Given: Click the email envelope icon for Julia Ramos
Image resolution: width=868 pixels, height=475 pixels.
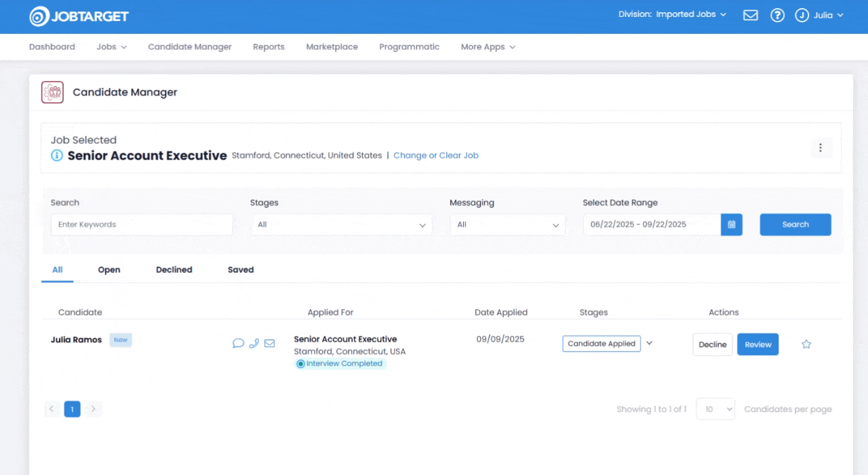Looking at the screenshot, I should (269, 344).
